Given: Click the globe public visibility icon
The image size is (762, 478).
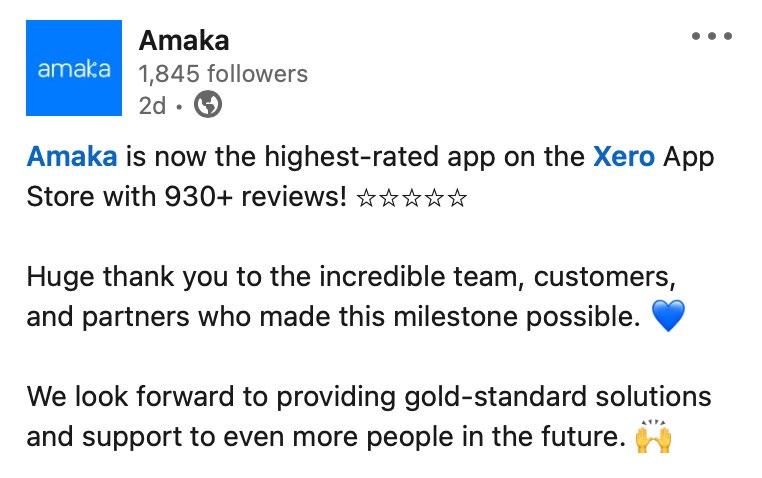Looking at the screenshot, I should coord(207,104).
